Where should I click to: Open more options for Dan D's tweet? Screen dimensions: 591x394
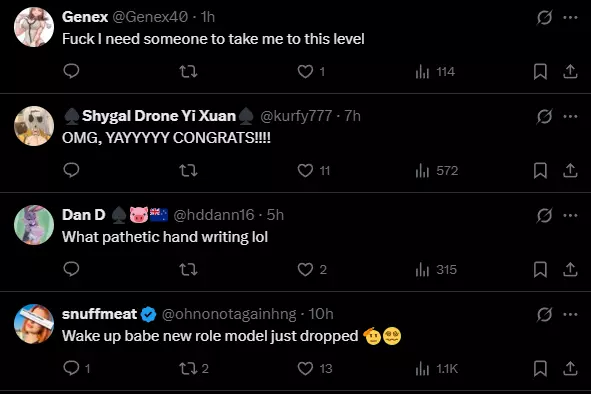point(570,216)
